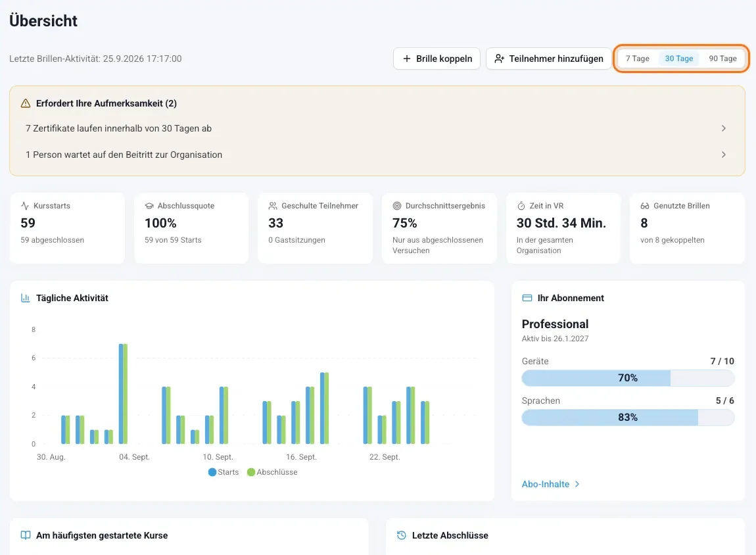Open the Brille koppeln dialog
This screenshot has height=555, width=756.
[437, 59]
